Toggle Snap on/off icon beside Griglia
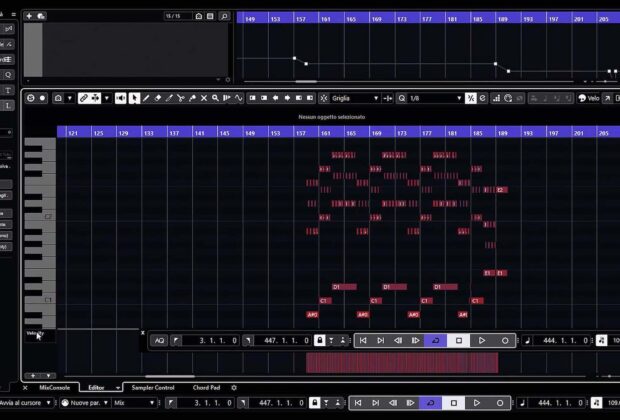This screenshot has width=620, height=420. 324,98
